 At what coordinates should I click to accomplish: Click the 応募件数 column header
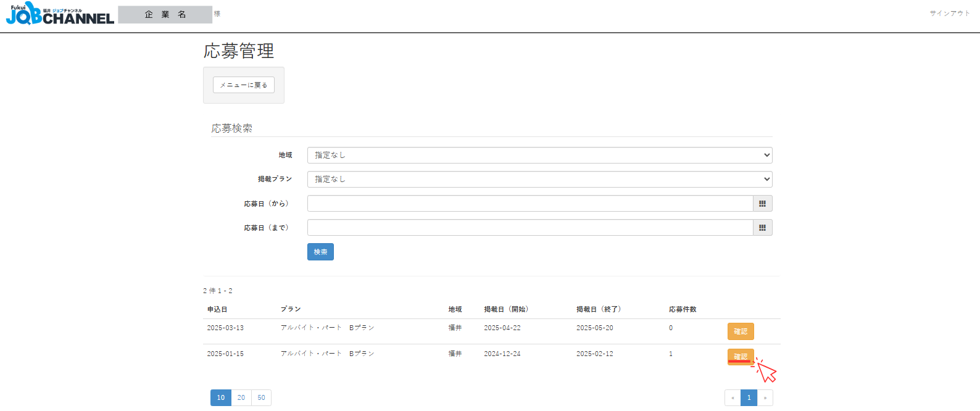tap(683, 309)
